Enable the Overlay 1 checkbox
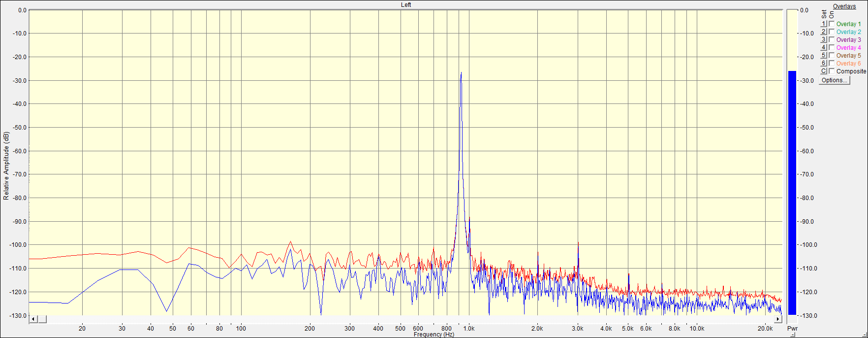This screenshot has height=338, width=868. [x=832, y=24]
